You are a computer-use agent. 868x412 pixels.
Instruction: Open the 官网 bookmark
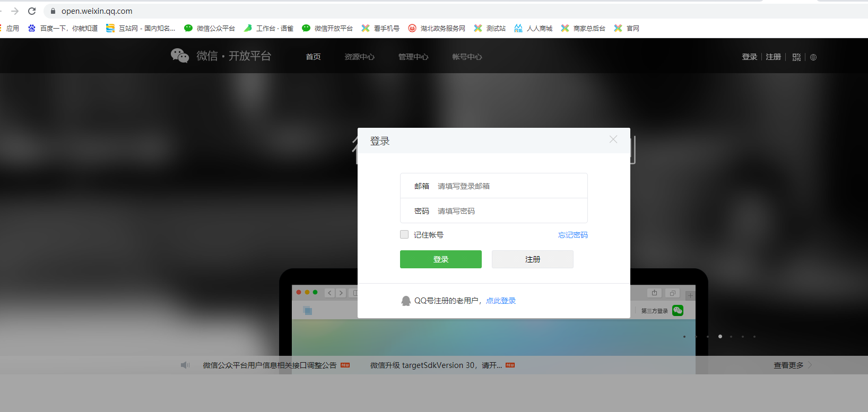click(626, 28)
